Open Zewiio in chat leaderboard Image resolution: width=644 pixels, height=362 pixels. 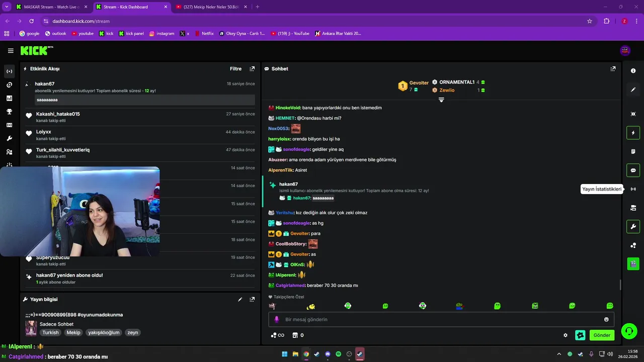447,90
